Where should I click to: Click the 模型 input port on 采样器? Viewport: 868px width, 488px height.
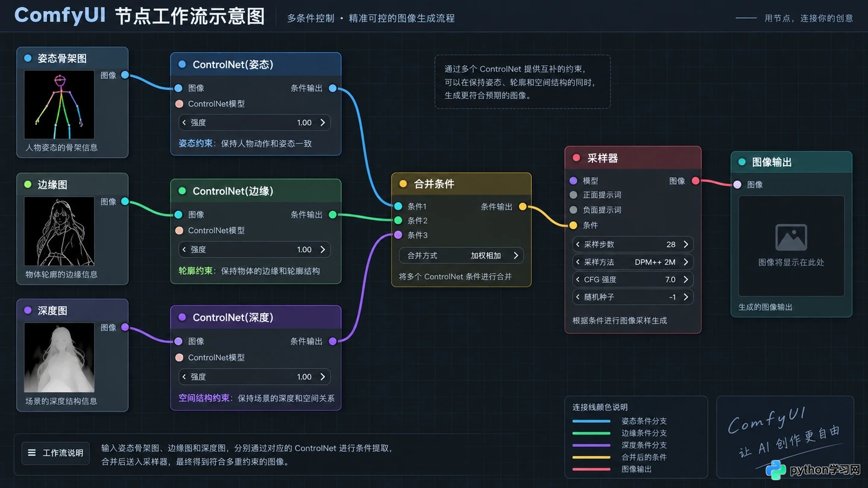573,181
